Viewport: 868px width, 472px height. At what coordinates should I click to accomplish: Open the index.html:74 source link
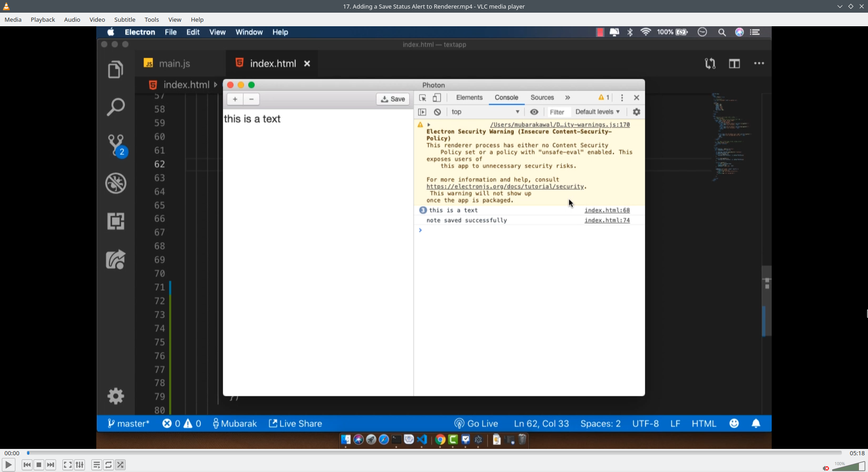tap(607, 220)
